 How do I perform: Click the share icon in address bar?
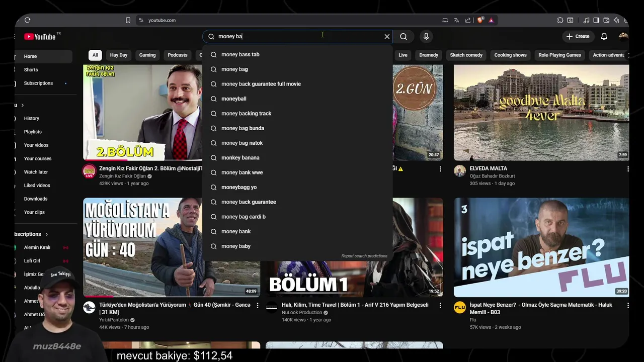pyautogui.click(x=468, y=20)
